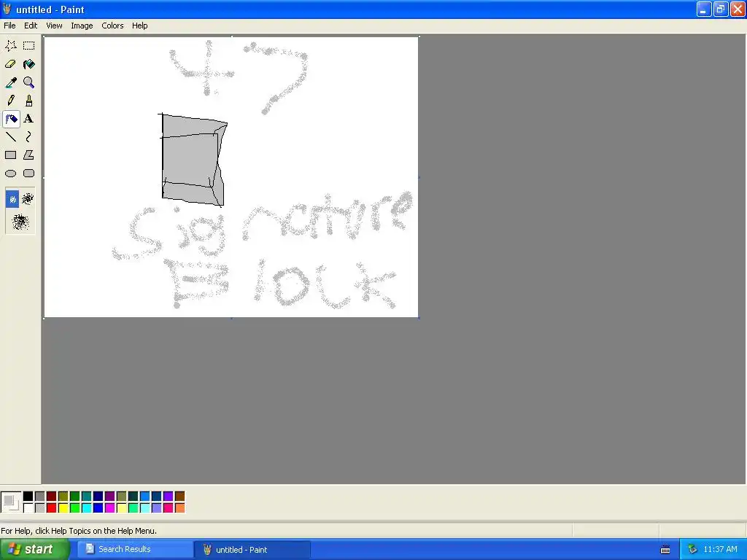Choose the Pencil tool
The image size is (747, 560).
(10, 101)
